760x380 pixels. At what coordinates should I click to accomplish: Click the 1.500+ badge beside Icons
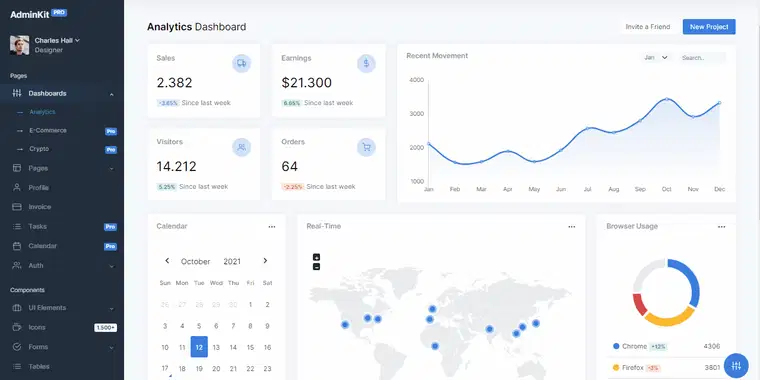105,328
